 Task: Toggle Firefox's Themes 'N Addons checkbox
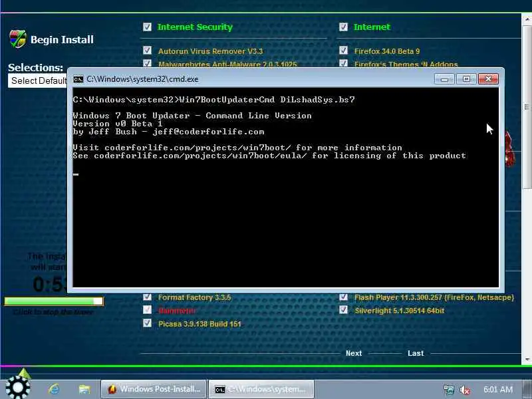click(343, 63)
